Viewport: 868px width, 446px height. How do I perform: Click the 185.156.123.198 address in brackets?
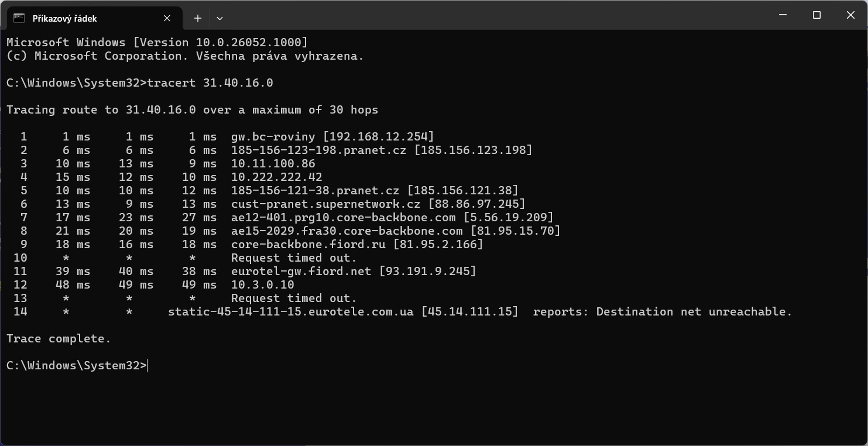click(473, 150)
